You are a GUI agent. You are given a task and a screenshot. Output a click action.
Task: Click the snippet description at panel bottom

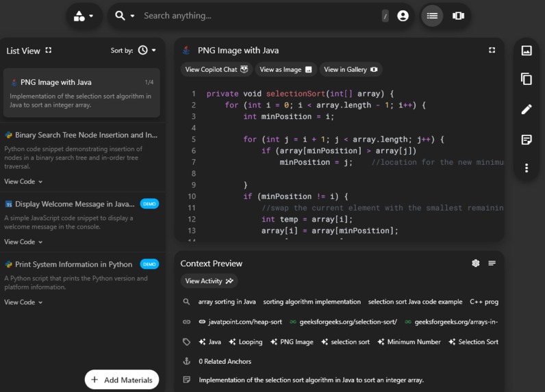pos(311,380)
